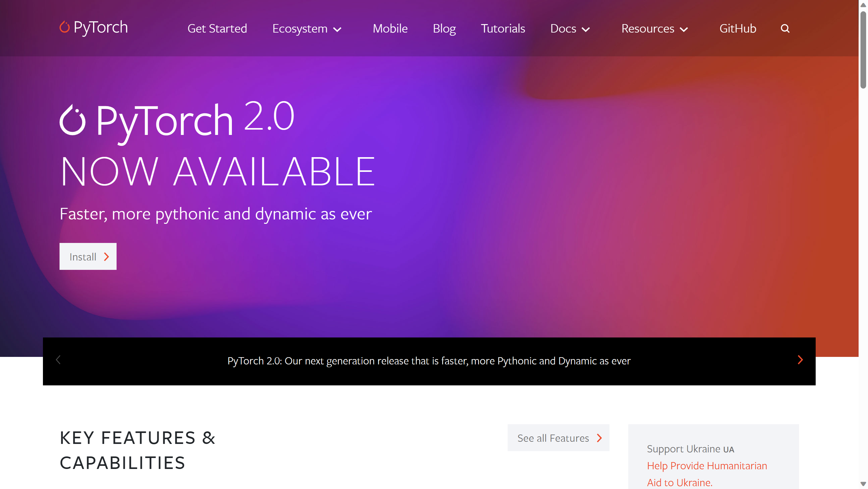Open the Get Started page
The height and width of the screenshot is (489, 868).
coord(217,28)
